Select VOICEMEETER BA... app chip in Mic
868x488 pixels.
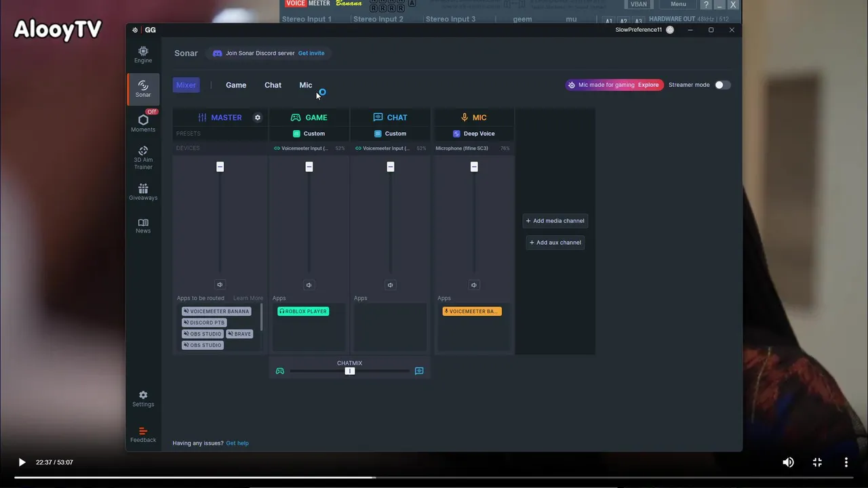click(472, 311)
